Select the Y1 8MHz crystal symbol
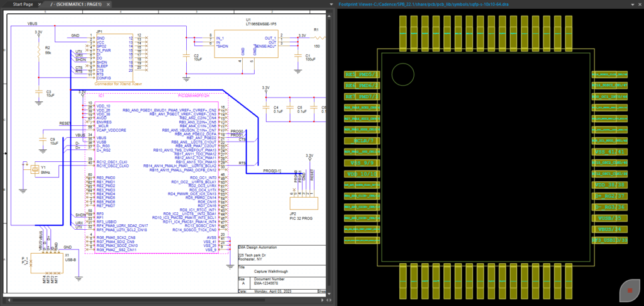 pyautogui.click(x=35, y=169)
